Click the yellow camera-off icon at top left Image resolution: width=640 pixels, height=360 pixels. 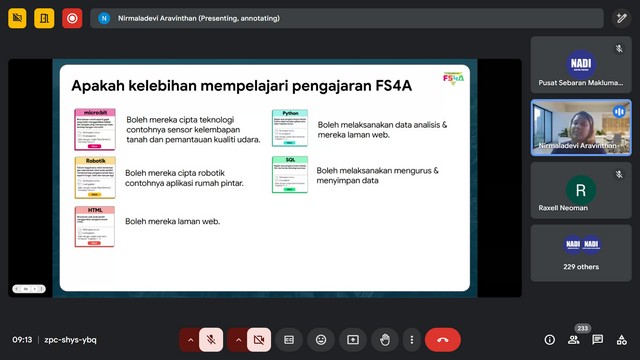[x=17, y=18]
